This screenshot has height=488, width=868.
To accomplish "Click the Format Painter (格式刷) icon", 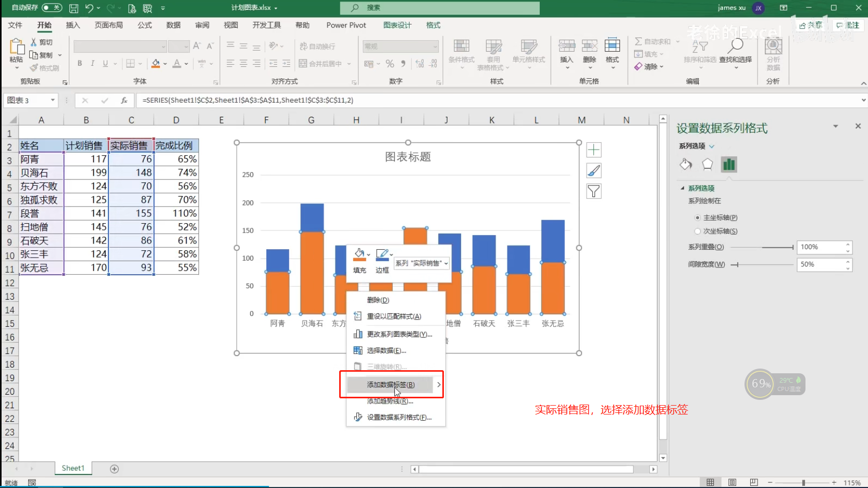I will [34, 68].
